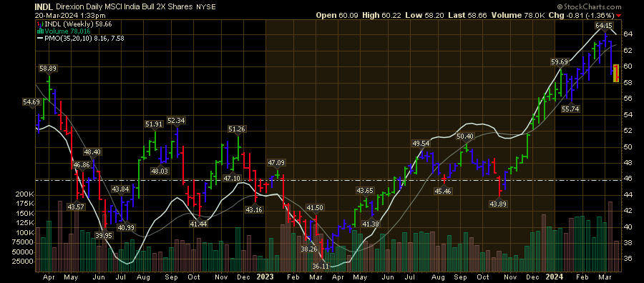Select the 64.15 peak price label
This screenshot has width=644, height=283.
[603, 26]
